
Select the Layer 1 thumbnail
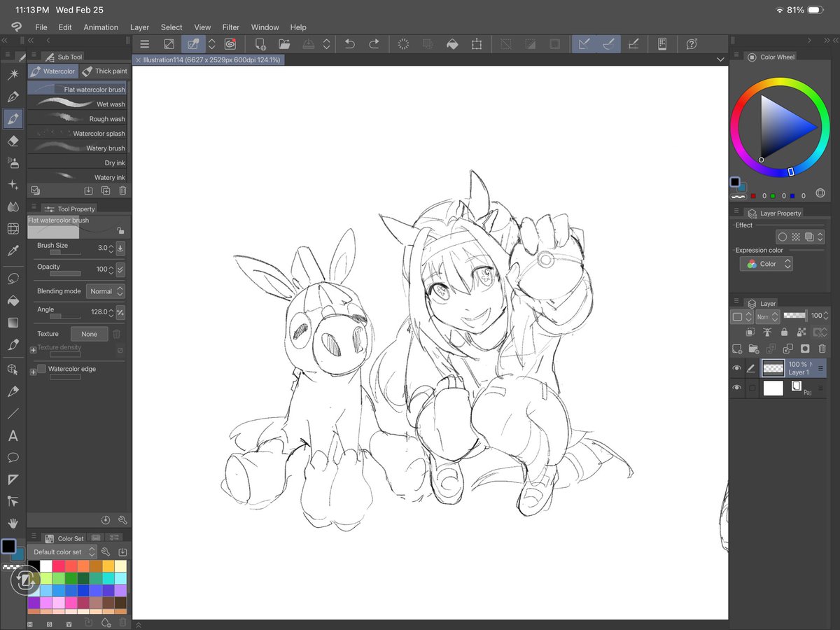(x=773, y=368)
